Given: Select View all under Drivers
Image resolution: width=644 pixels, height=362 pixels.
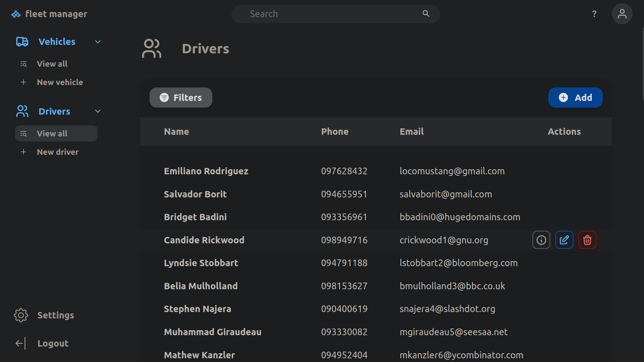Looking at the screenshot, I should pos(52,133).
